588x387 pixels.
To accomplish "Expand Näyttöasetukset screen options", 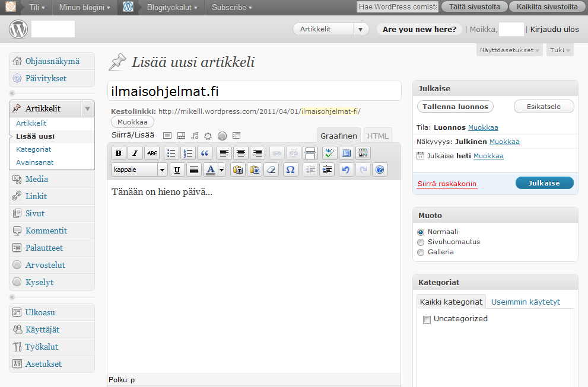I will pyautogui.click(x=509, y=50).
